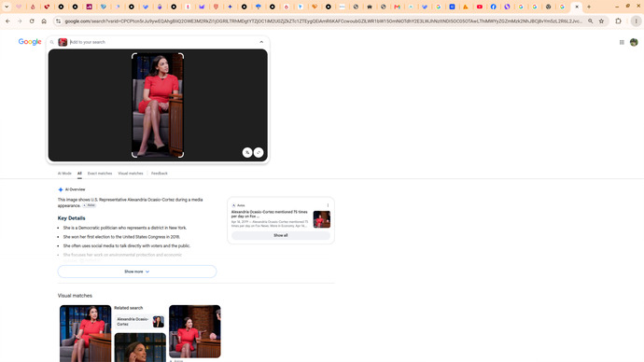Close the active browser tab
The width and height of the screenshot is (644, 362).
577,7
